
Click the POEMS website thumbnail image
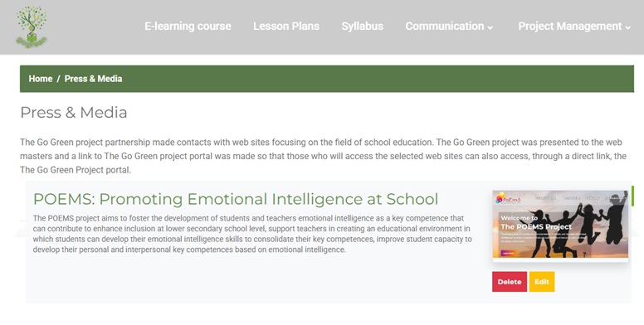(560, 226)
